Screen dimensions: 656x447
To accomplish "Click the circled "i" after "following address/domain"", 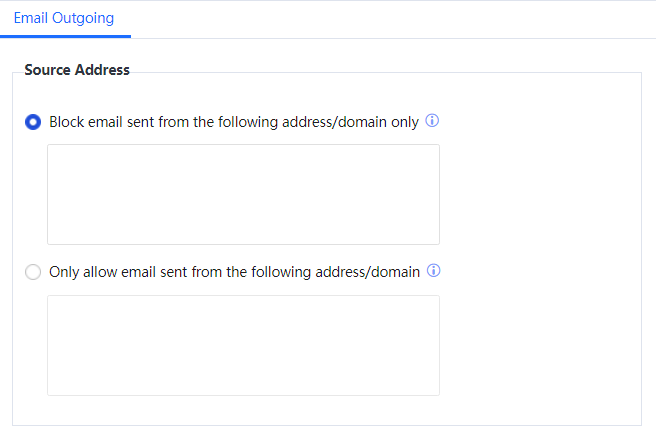I will pos(434,271).
